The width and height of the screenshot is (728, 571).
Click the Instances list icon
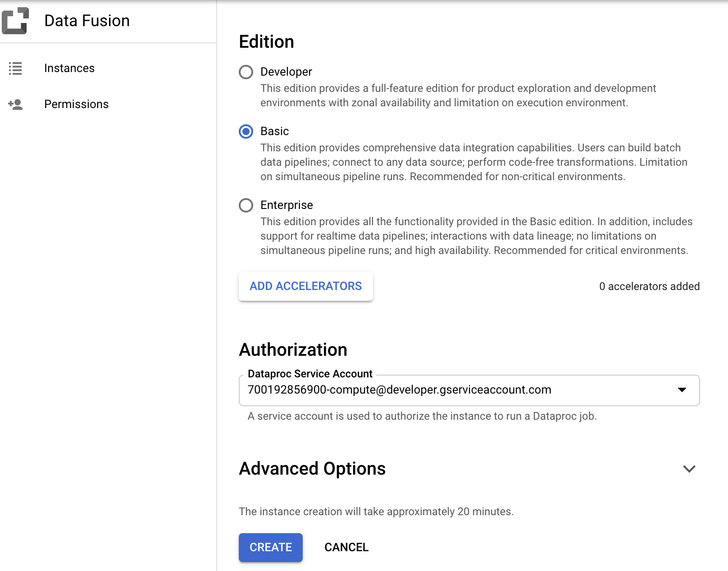click(15, 68)
